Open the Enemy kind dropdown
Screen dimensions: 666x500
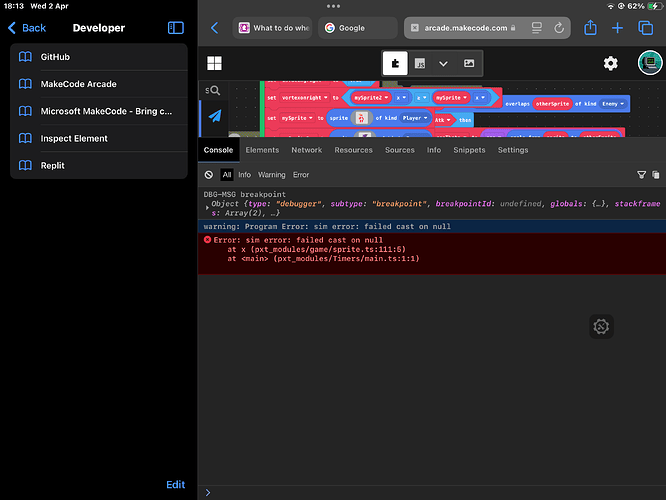[613, 104]
